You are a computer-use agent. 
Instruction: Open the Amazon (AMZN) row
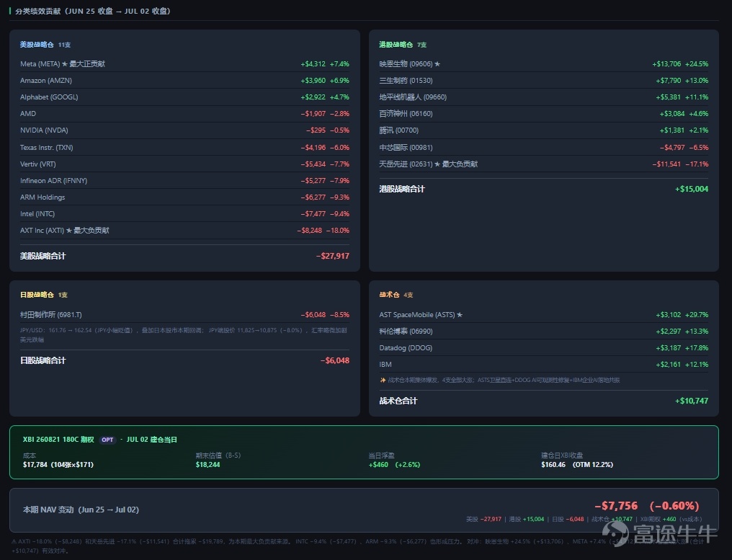(184, 80)
